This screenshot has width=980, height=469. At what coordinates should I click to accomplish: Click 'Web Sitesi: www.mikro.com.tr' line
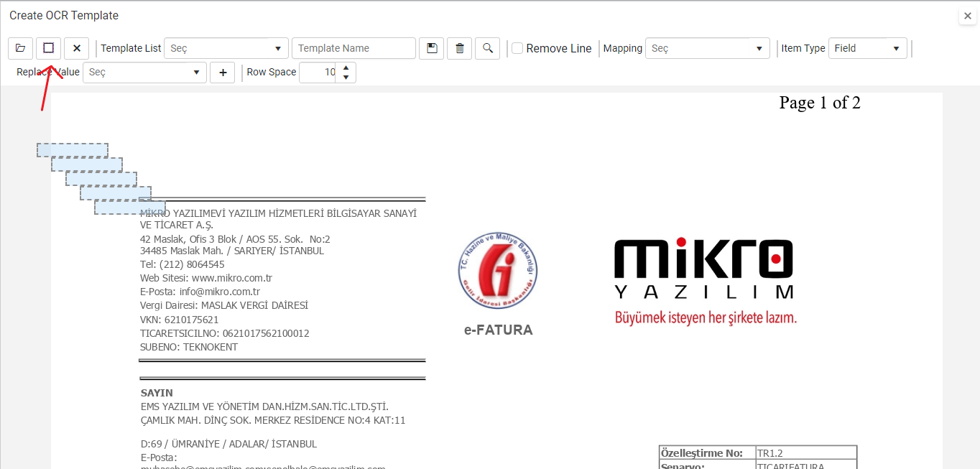click(x=206, y=278)
